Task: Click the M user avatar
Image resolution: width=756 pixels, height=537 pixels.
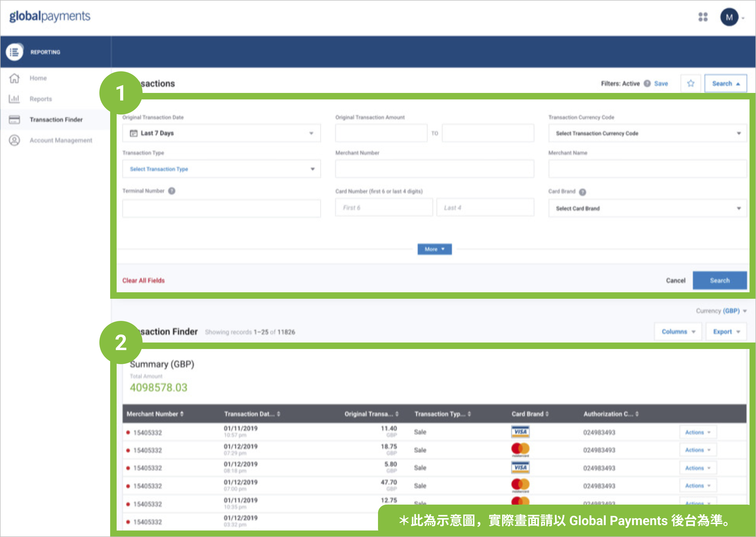Action: click(729, 17)
